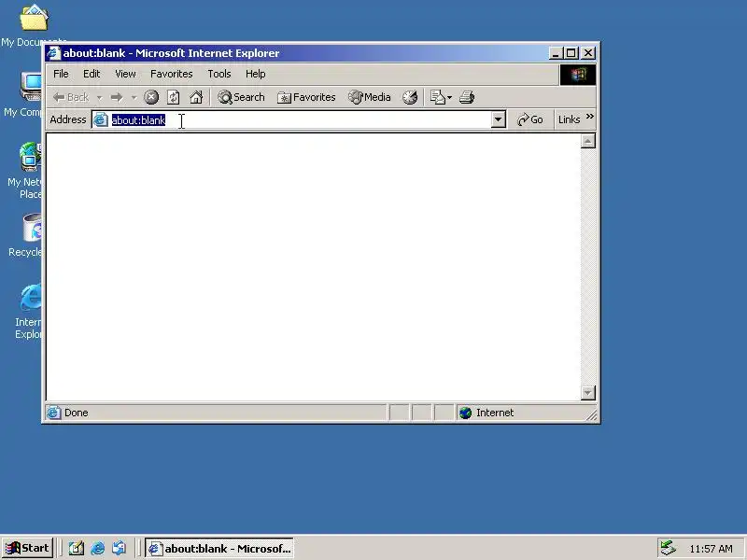Screen dimensions: 747x560
Task: Click the page icon in address bar
Action: point(101,119)
